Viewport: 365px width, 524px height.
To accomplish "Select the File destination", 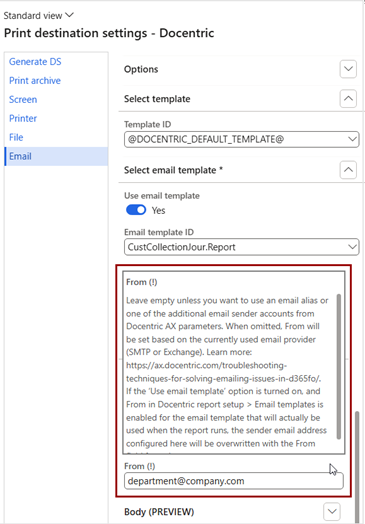I will pyautogui.click(x=16, y=137).
